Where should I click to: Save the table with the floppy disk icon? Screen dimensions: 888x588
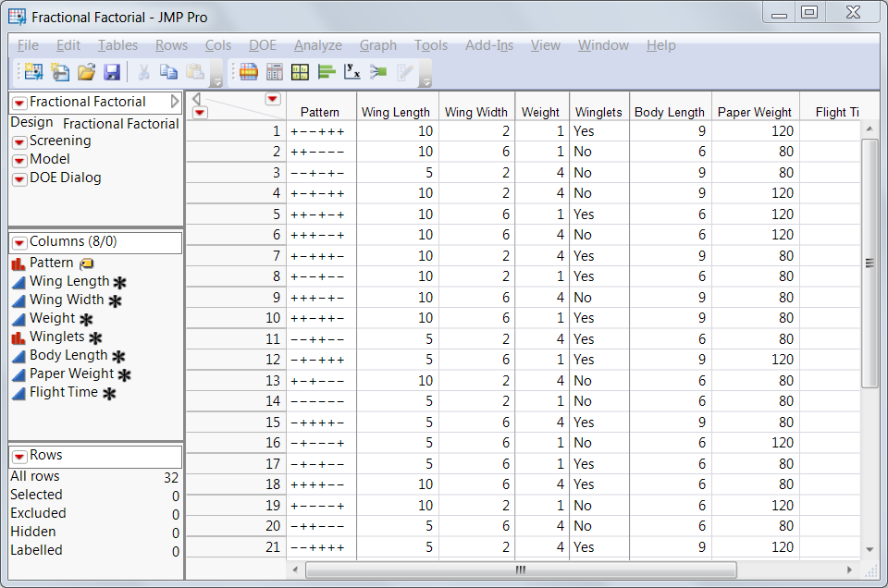112,71
